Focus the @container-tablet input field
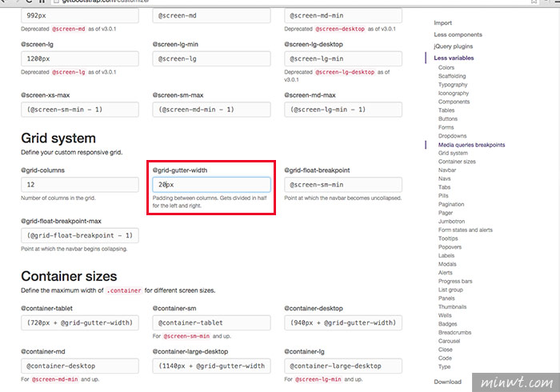This screenshot has width=560, height=392. tap(80, 322)
